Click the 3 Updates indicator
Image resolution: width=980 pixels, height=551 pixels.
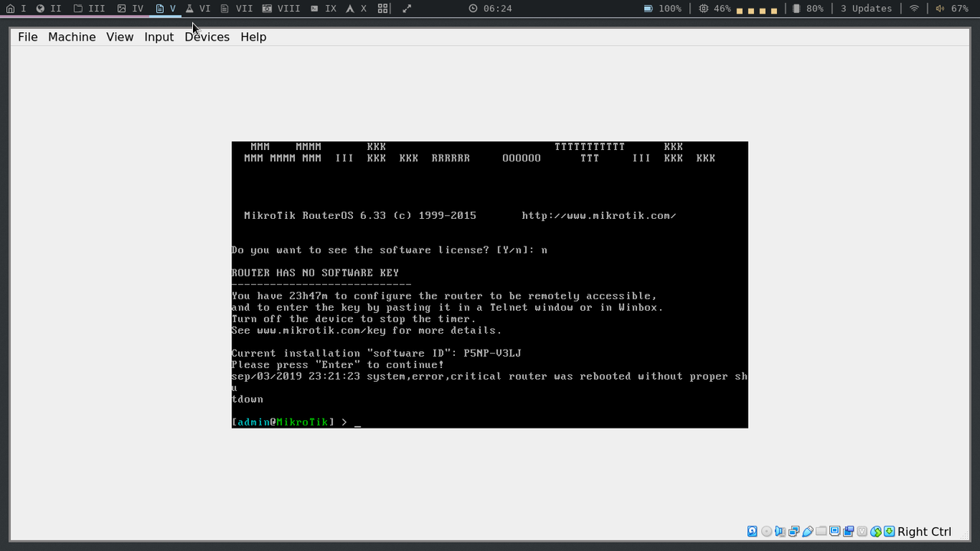point(866,8)
